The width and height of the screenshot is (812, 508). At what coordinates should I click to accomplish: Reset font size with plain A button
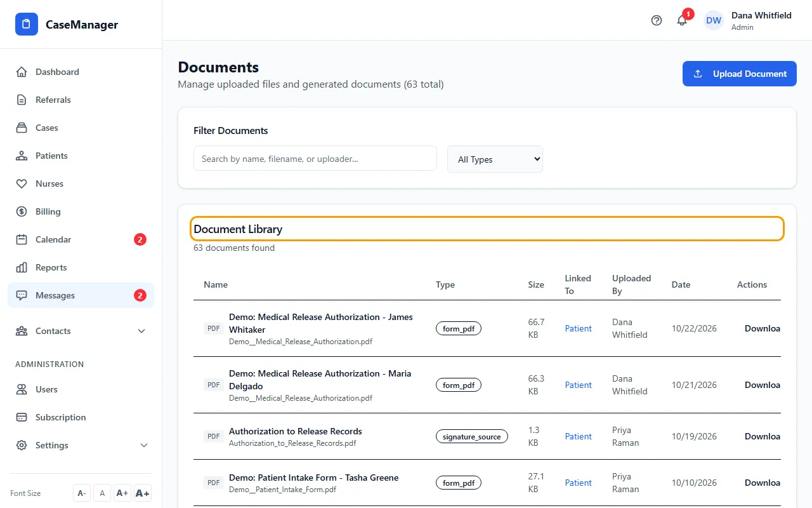[102, 493]
